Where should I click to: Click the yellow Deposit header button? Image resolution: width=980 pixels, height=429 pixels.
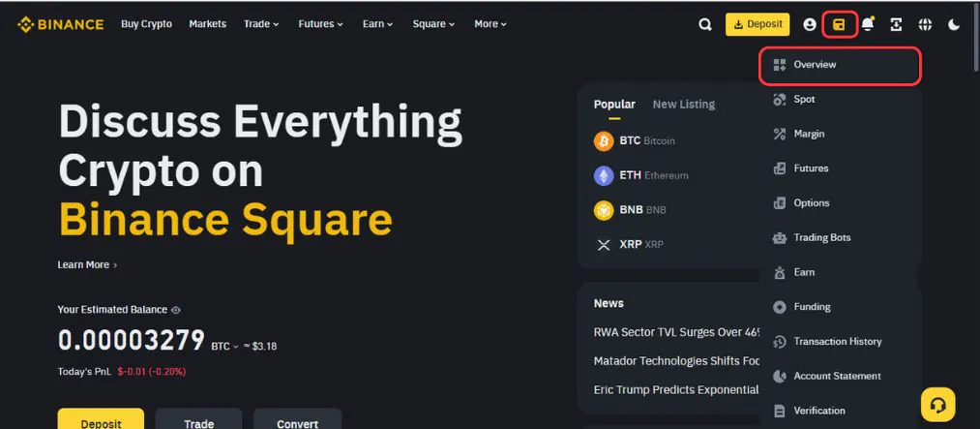click(x=757, y=24)
